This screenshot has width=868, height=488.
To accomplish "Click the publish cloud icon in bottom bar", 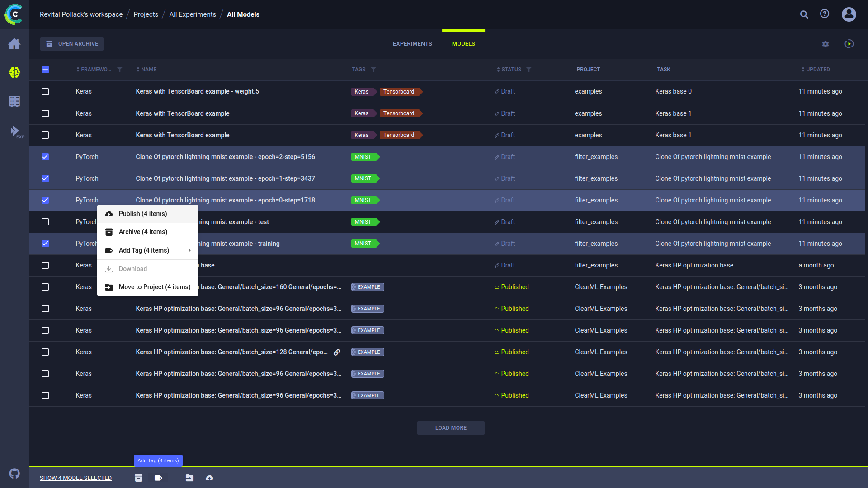I will pos(209,478).
